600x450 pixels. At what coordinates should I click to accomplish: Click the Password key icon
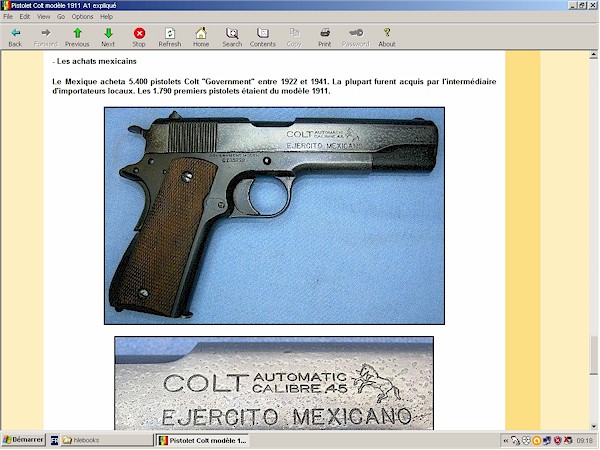356,33
